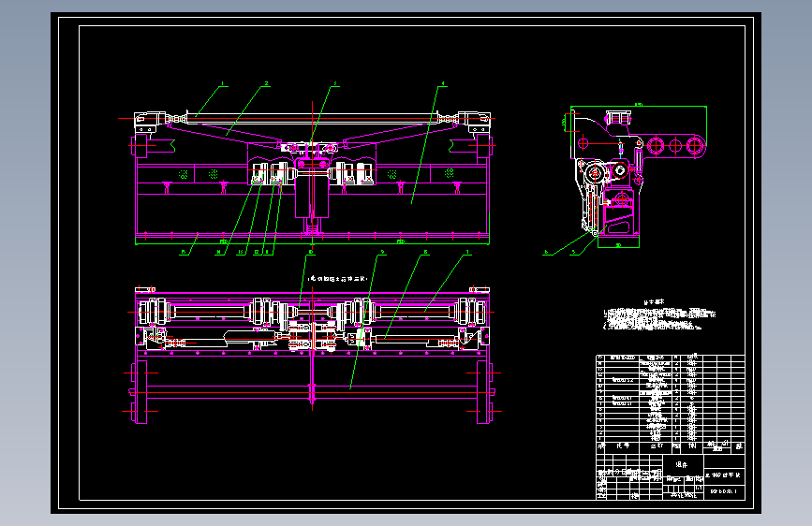Select balloon callout number 13

point(241,252)
